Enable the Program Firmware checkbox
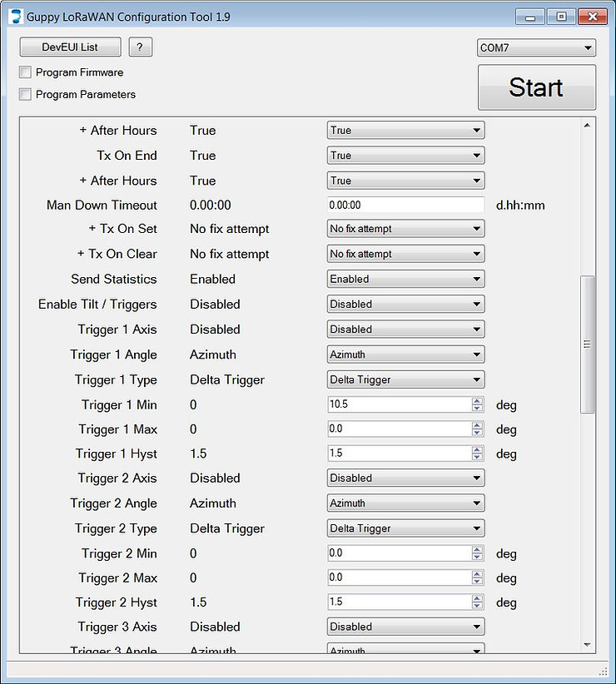 [x=24, y=72]
